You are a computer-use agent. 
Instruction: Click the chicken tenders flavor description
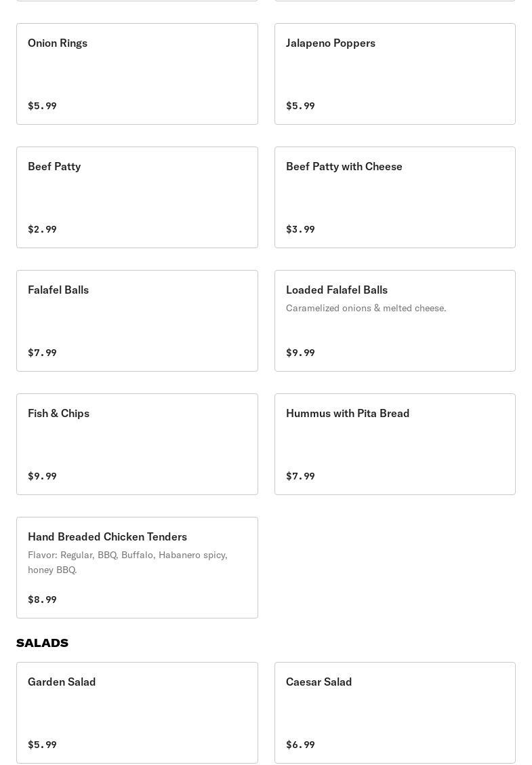(x=127, y=562)
